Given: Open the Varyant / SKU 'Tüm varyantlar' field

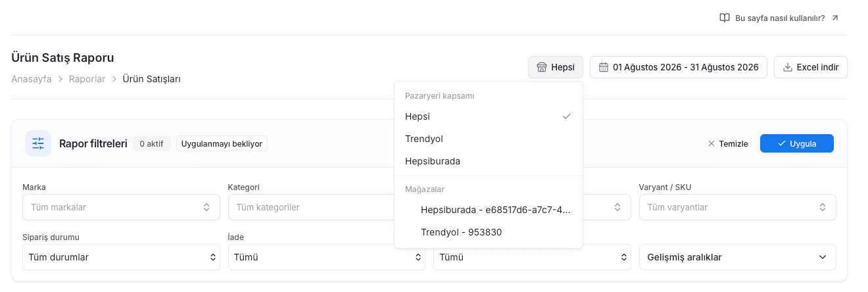Looking at the screenshot, I should point(738,207).
